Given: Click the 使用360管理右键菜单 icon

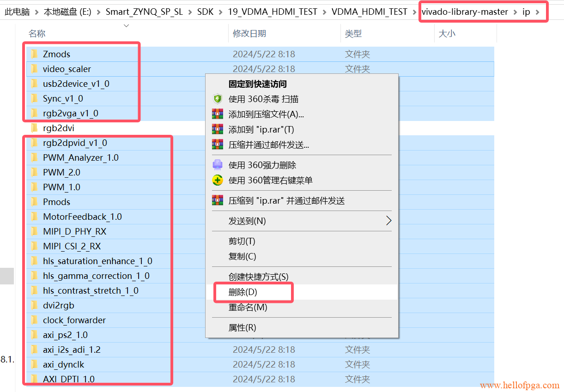Looking at the screenshot, I should 217,180.
